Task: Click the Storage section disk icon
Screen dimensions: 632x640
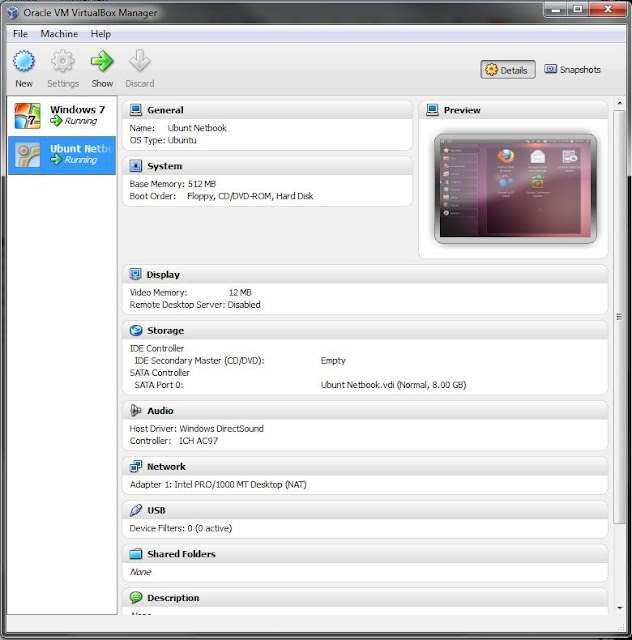Action: [136, 330]
